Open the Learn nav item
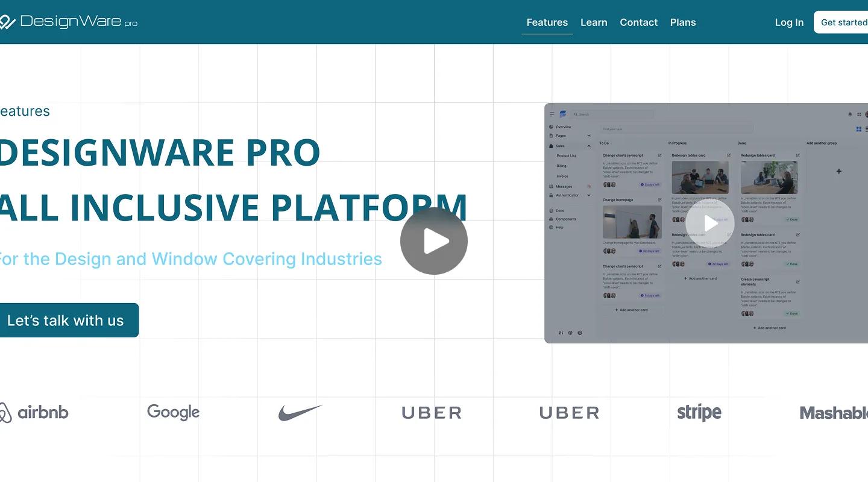 tap(594, 22)
